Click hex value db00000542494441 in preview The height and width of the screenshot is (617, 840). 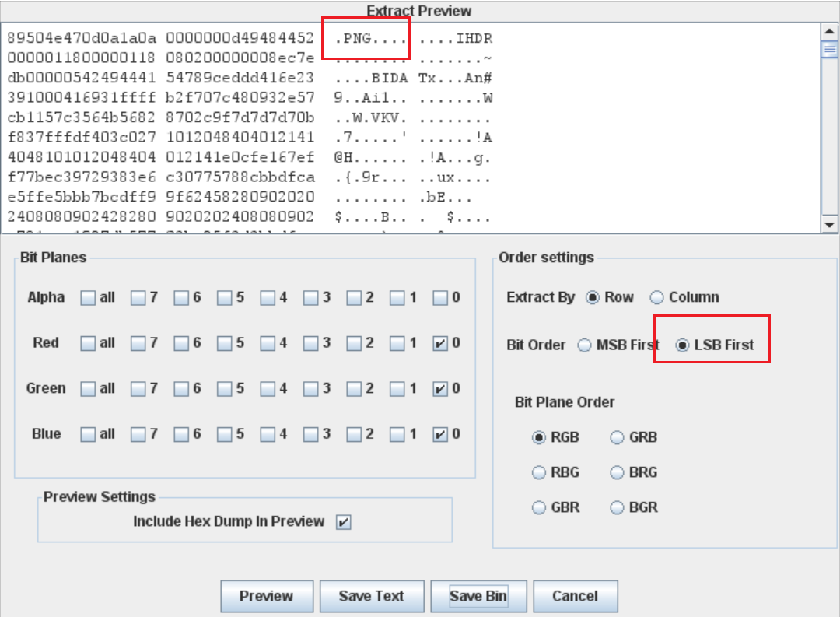(82, 79)
